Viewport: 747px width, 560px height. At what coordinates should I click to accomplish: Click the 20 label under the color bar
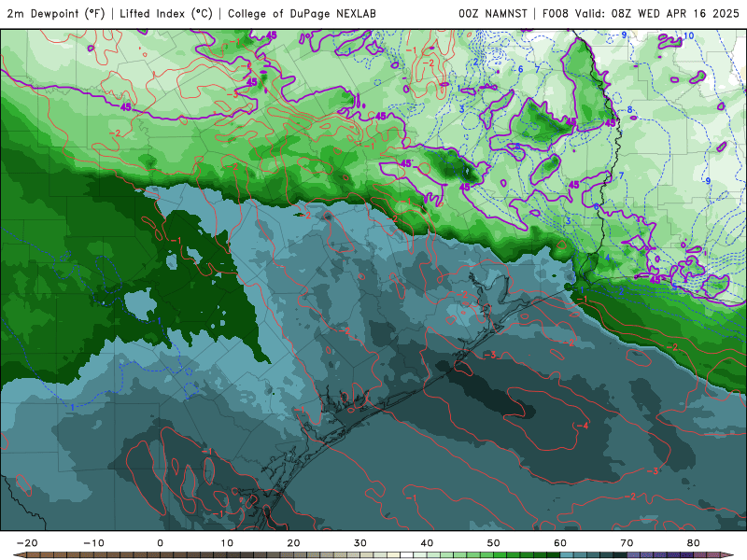[x=293, y=543]
